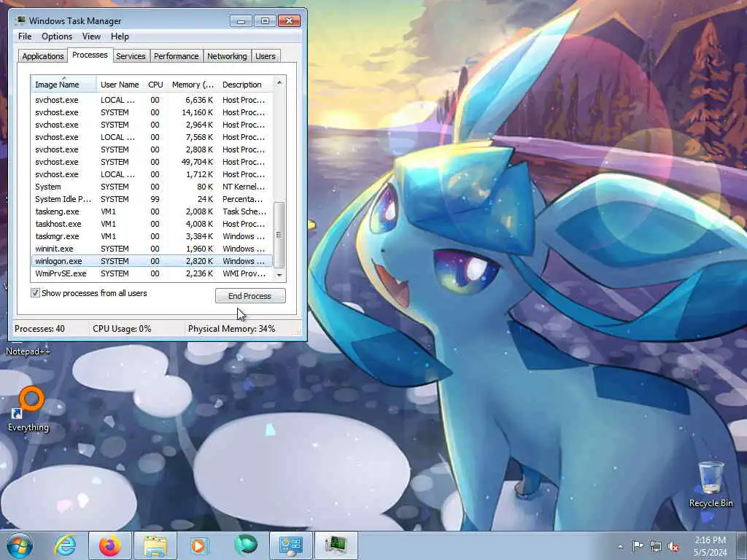The height and width of the screenshot is (560, 747).
Task: Launch Windows Media Player from taskbar
Action: point(199,545)
